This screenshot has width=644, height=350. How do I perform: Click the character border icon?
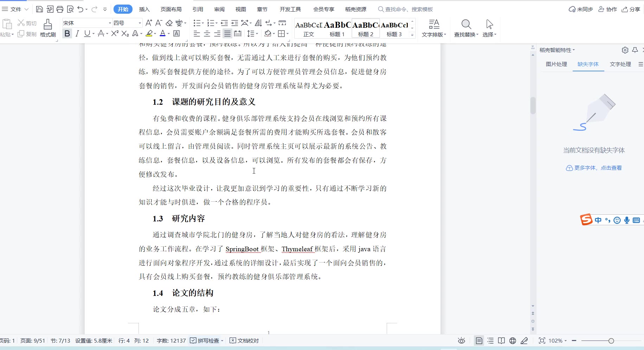tap(177, 33)
